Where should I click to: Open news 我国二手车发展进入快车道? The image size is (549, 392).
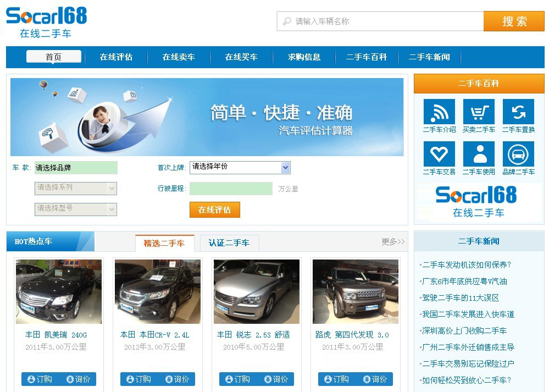click(x=468, y=314)
